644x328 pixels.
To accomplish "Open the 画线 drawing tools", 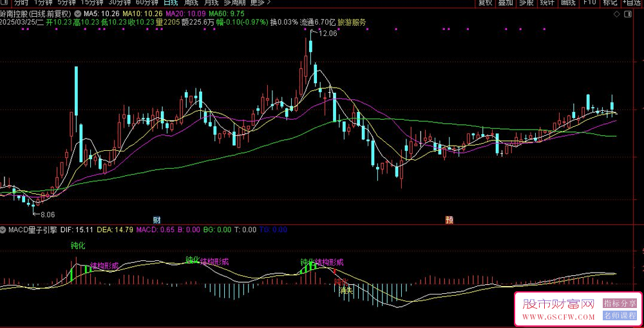I will [567, 3].
